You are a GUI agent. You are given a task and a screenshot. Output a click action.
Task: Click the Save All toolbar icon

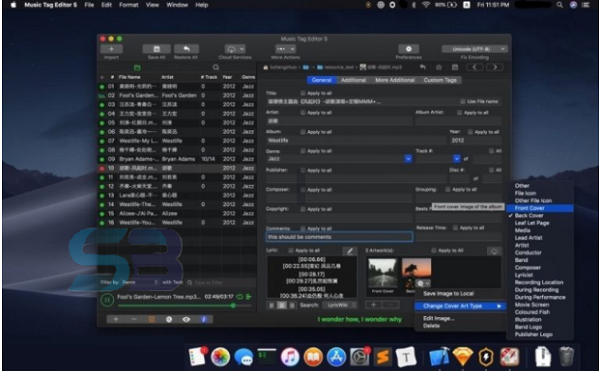pyautogui.click(x=157, y=49)
